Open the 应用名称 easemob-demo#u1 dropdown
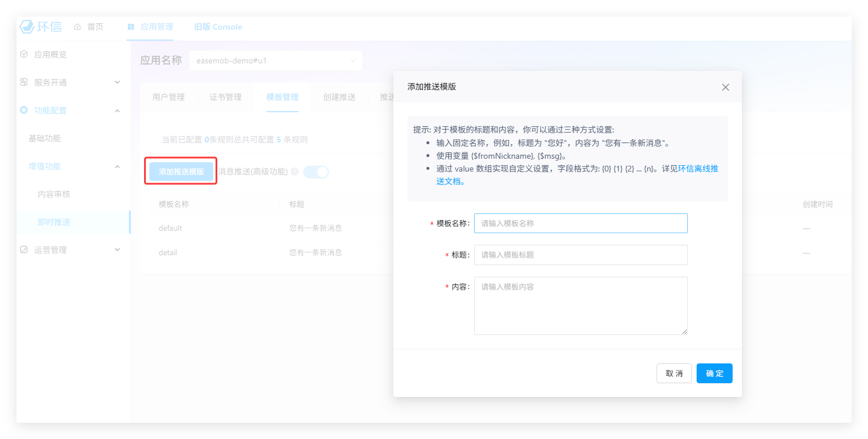This screenshot has height=439, width=868. 275,60
